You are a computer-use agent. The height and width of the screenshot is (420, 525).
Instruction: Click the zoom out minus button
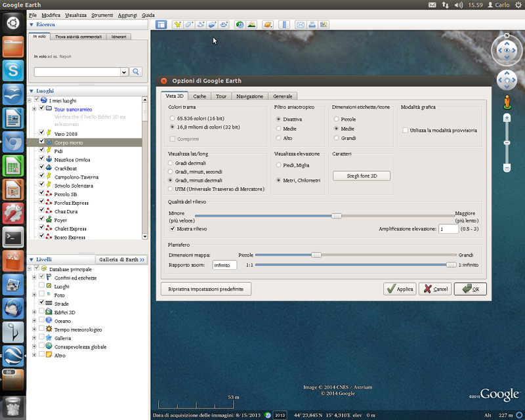(507, 167)
